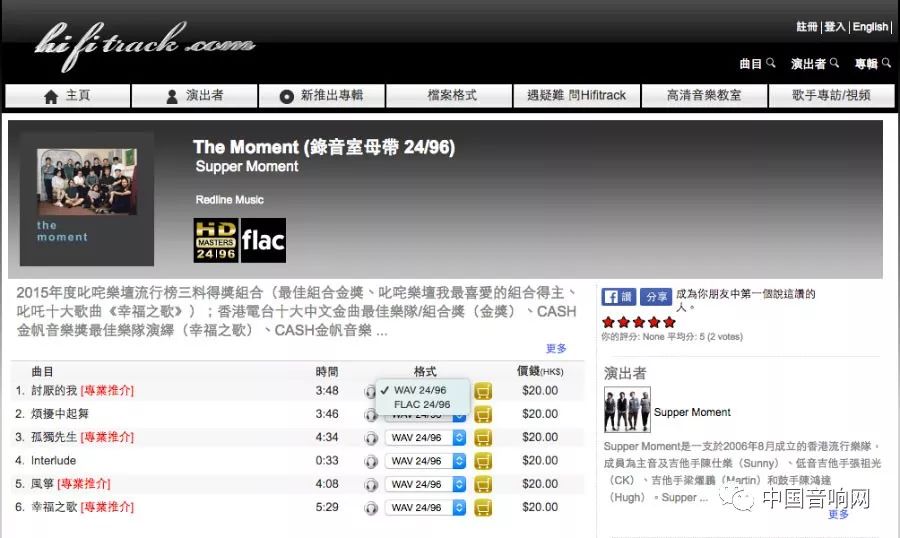
Task: Open 新推出專輯 navigation tab
Action: (322, 96)
